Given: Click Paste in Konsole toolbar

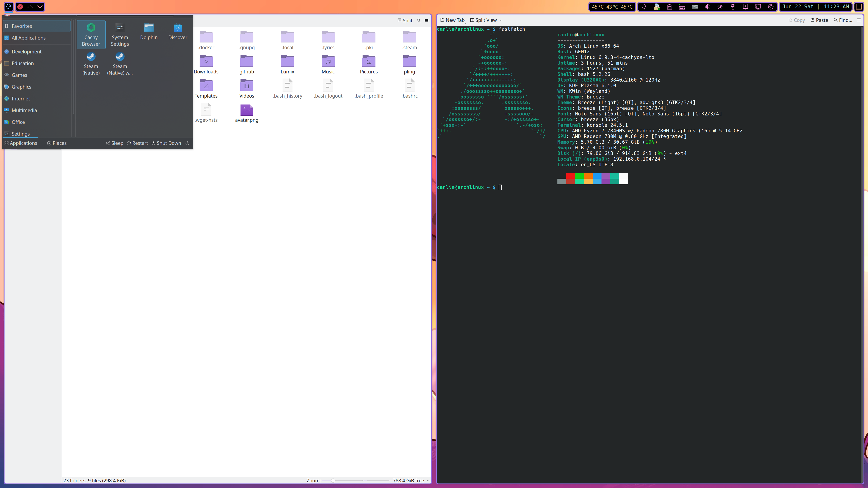Looking at the screenshot, I should click(x=819, y=20).
